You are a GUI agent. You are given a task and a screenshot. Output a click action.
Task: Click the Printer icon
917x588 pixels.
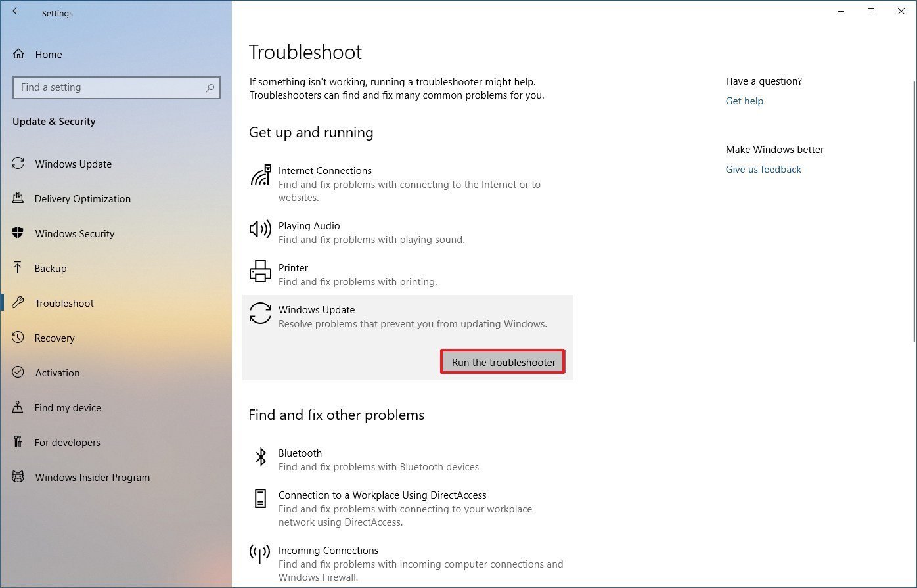[x=261, y=271]
